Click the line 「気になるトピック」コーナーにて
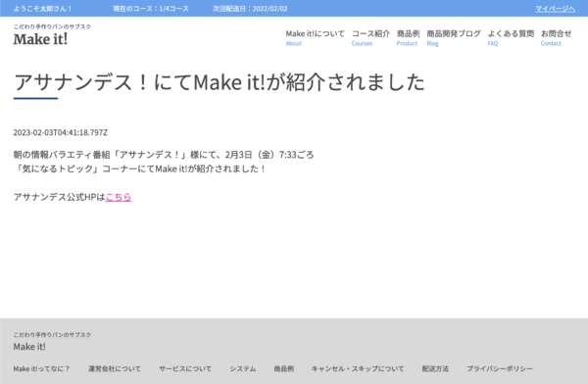588x384 pixels. click(x=139, y=168)
